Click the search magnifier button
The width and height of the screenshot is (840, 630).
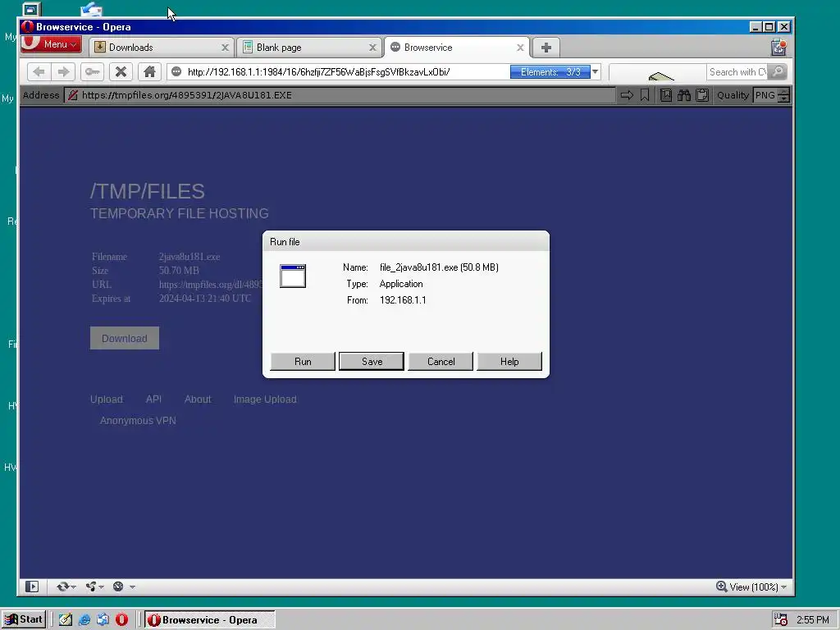[778, 72]
